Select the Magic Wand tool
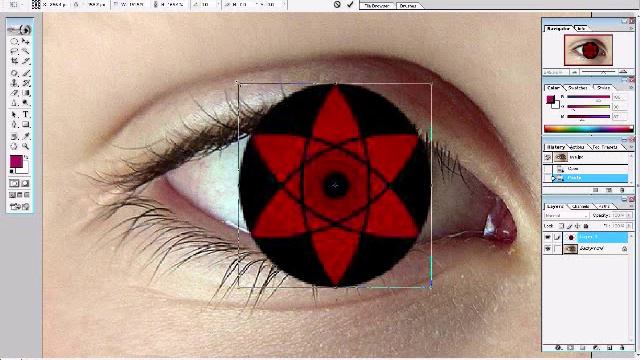The image size is (640, 360). 26,51
